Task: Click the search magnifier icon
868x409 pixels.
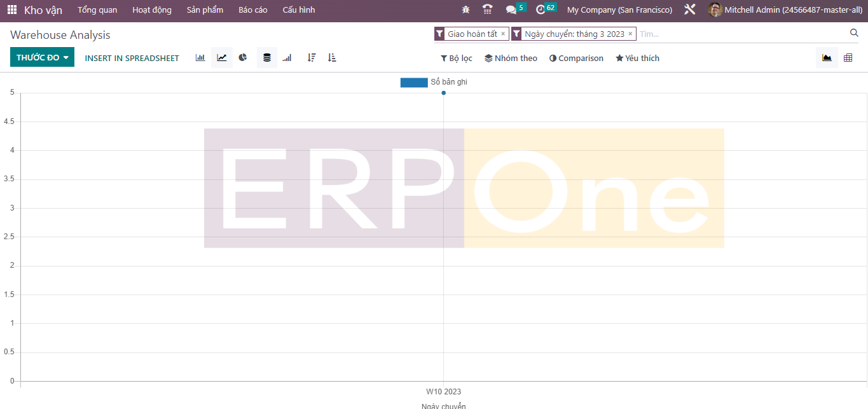Action: click(854, 33)
